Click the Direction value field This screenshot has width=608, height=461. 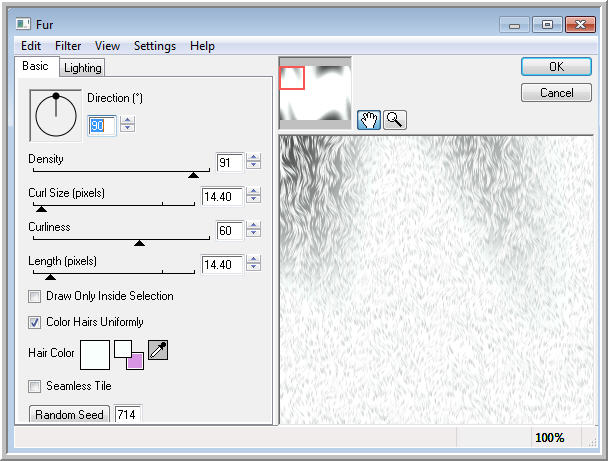tap(102, 126)
